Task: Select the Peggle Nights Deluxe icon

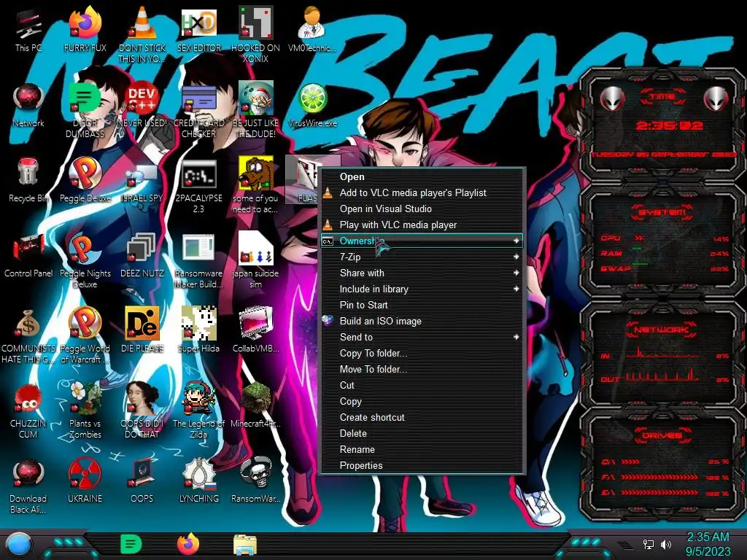Action: click(85, 260)
